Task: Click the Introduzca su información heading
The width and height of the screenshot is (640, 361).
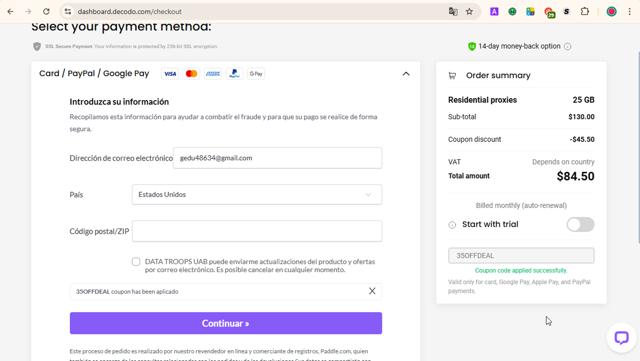Action: point(119,102)
